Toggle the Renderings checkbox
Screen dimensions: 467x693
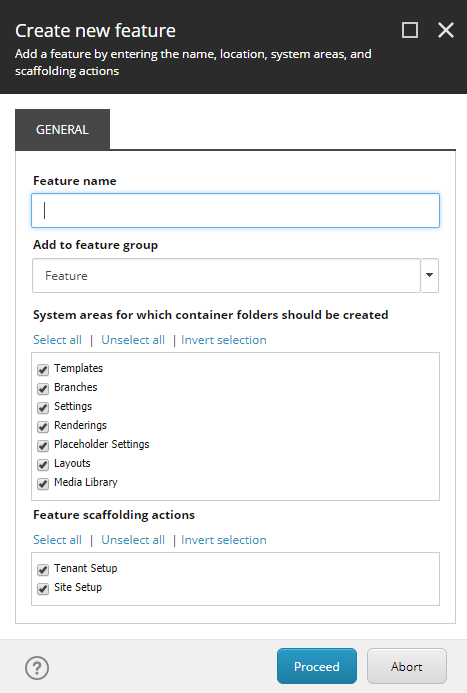pyautogui.click(x=43, y=426)
